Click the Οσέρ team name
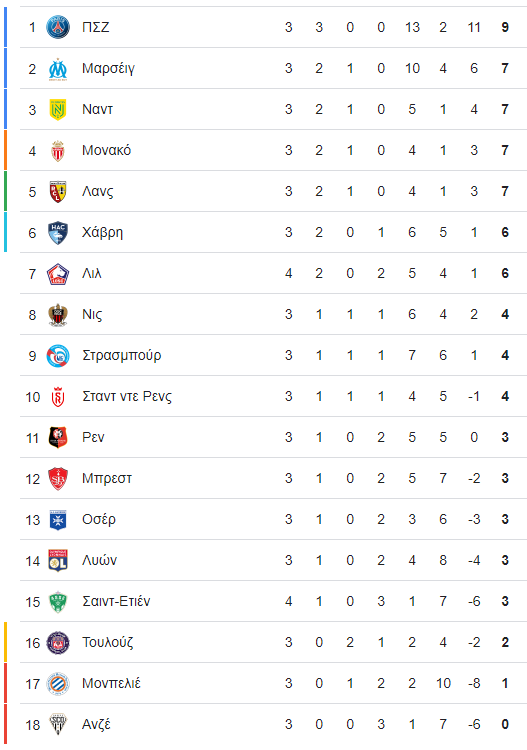The width and height of the screenshot is (527, 750). [x=99, y=519]
